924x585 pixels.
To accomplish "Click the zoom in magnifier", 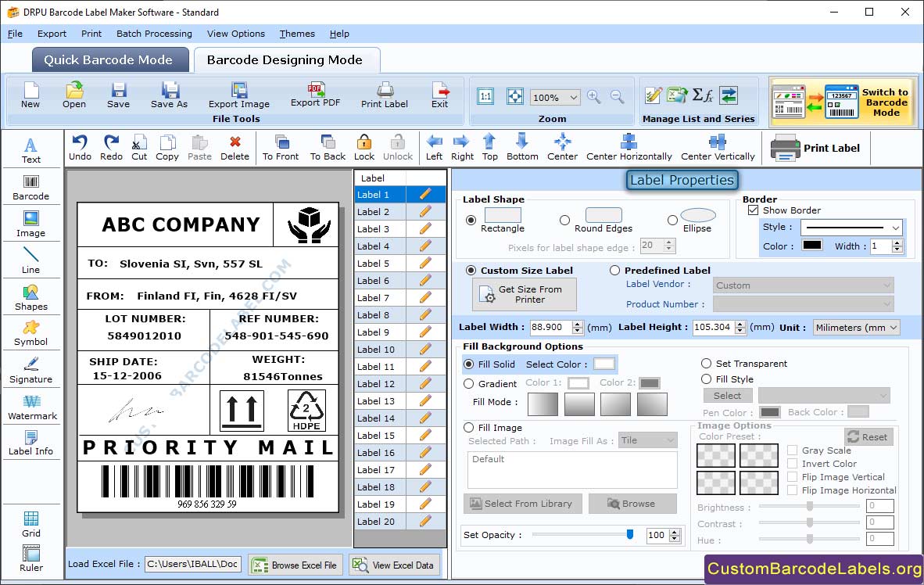I will (x=594, y=97).
